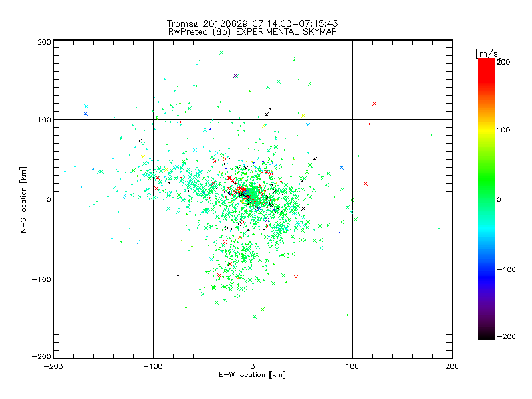Click the colorbar label '200' at top
Screen dimensions: 532x399
point(503,62)
